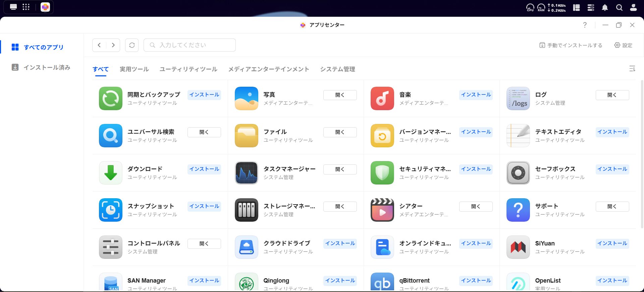Screen dimensions: 644x292
Task: Install the 同期とバックアップ app
Action: (x=204, y=95)
